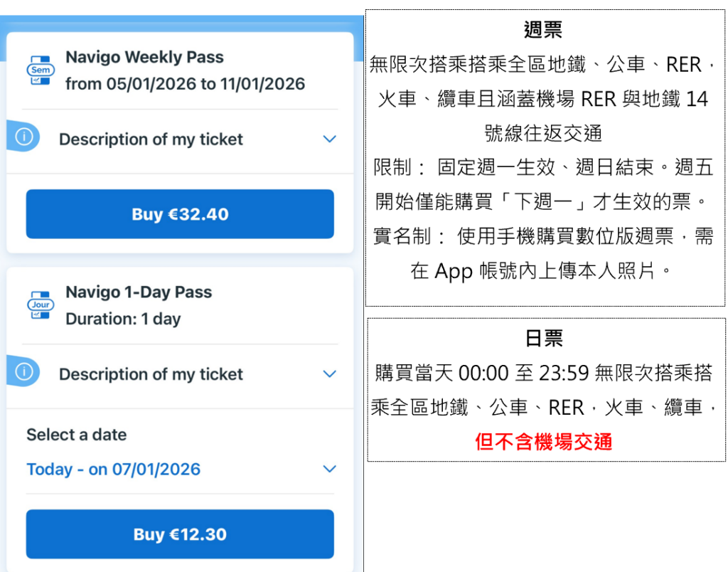The height and width of the screenshot is (572, 728).
Task: Click the 日票 heading in the notes
Action: tap(544, 339)
